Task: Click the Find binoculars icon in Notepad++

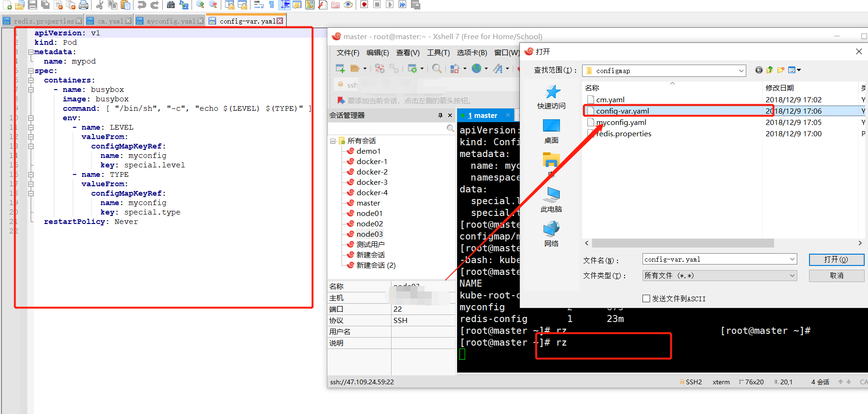Action: (x=171, y=5)
